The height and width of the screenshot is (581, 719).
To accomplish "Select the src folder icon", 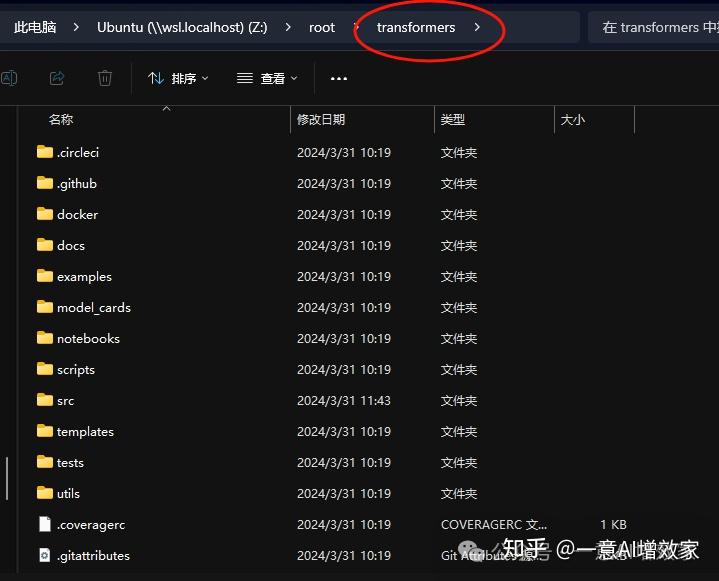I will click(x=44, y=400).
